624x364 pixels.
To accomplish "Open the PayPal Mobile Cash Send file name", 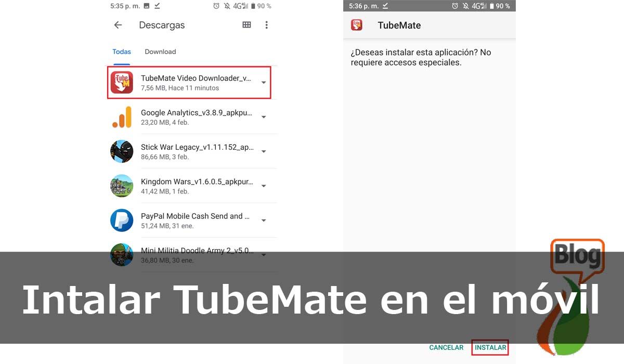I will coord(195,216).
